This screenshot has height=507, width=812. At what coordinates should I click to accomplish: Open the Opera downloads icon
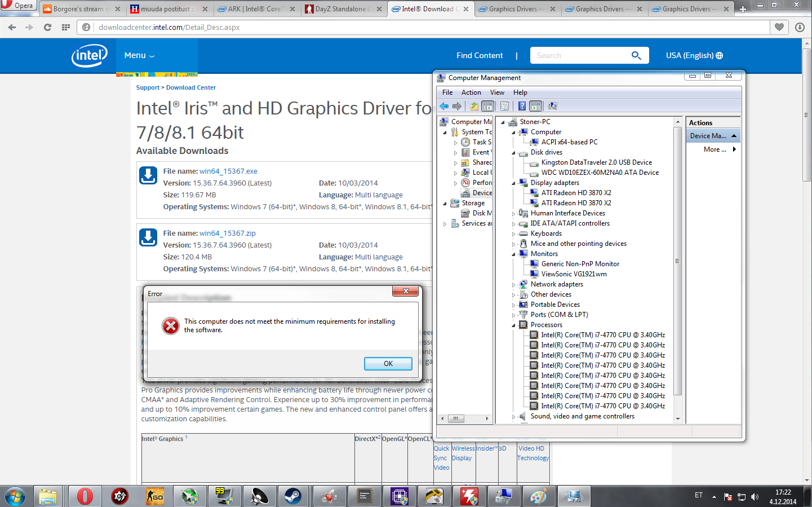pyautogui.click(x=800, y=27)
